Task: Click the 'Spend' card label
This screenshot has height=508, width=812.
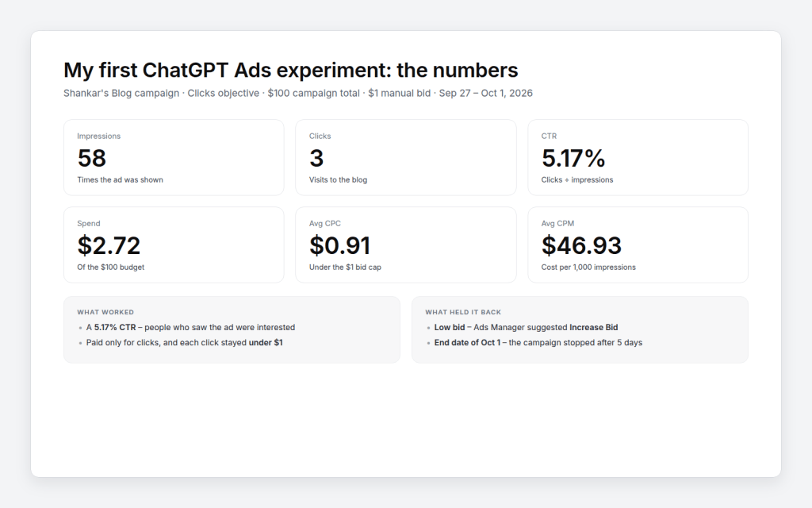Action: coord(89,223)
